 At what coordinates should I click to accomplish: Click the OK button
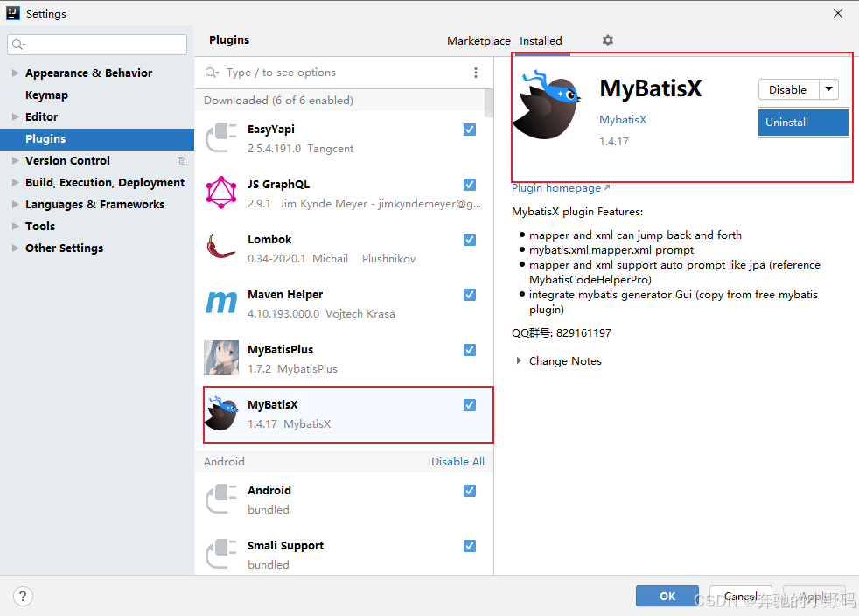click(667, 596)
